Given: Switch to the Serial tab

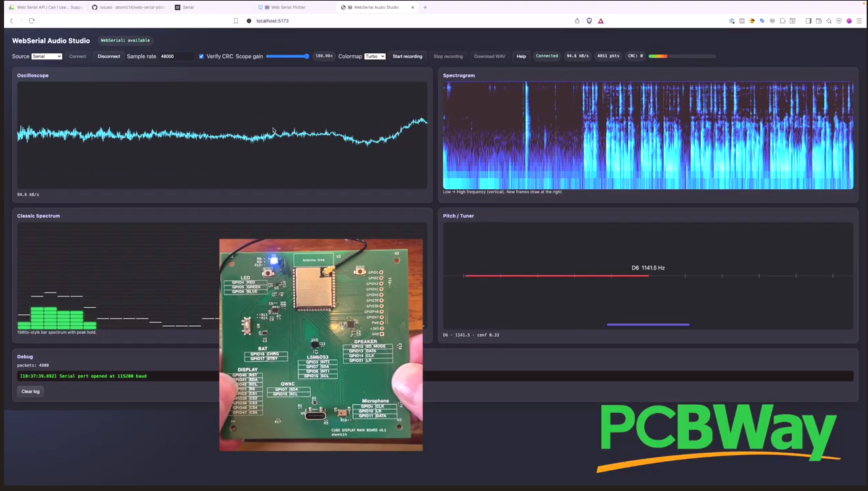Looking at the screenshot, I should click(211, 7).
